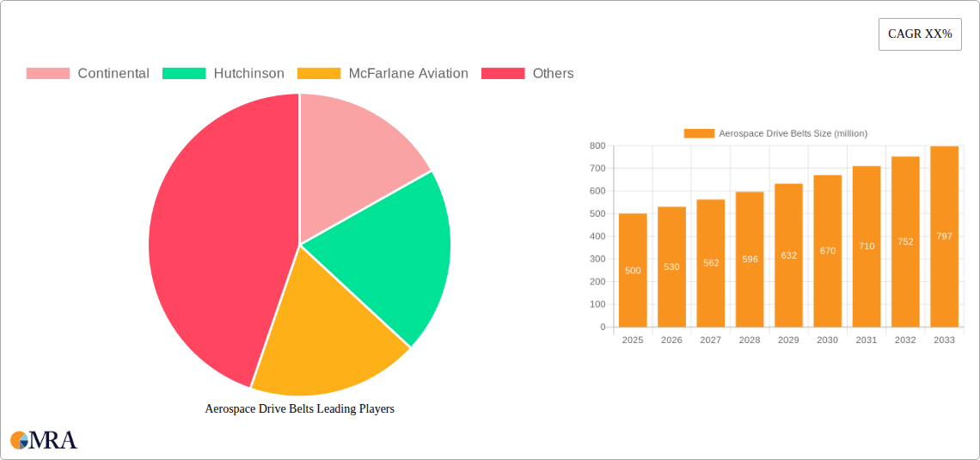The height and width of the screenshot is (460, 980).
Task: Click the 2027 bar labeled 562
Action: click(x=711, y=263)
